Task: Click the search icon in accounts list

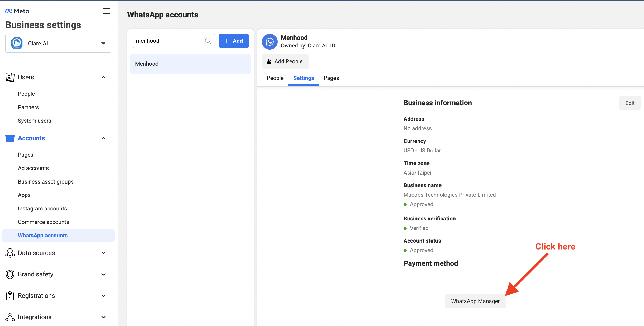Action: click(208, 40)
